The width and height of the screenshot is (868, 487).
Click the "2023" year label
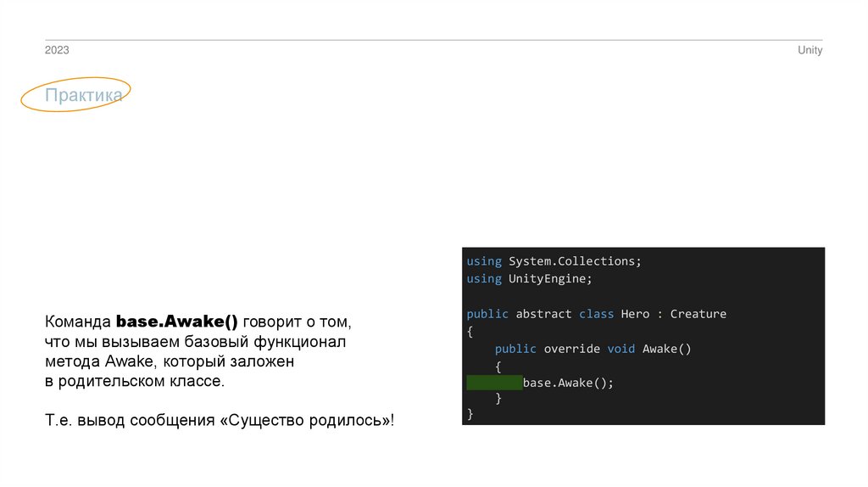(x=57, y=51)
